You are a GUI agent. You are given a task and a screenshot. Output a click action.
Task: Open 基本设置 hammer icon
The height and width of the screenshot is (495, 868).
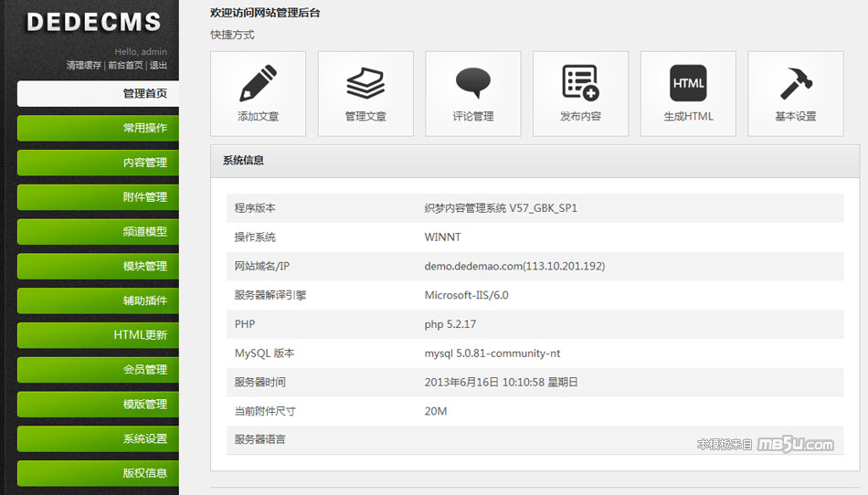[796, 83]
